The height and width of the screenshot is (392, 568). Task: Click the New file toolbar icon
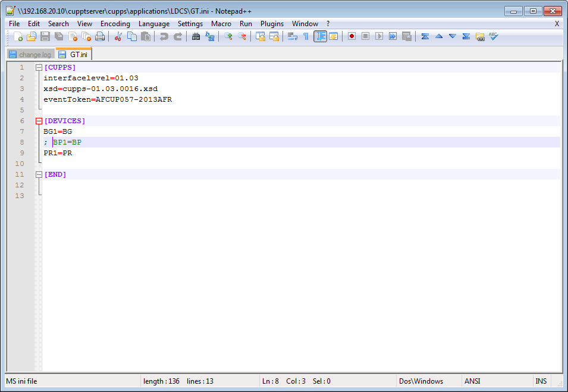pos(18,37)
